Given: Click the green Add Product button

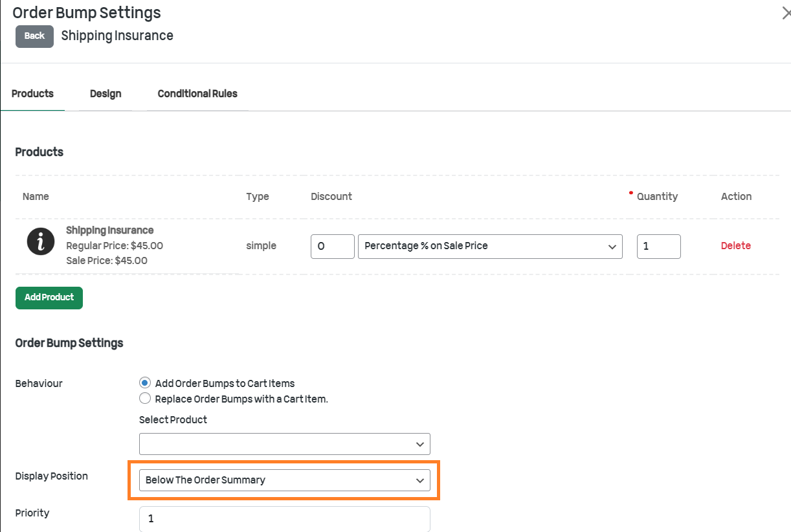Looking at the screenshot, I should pyautogui.click(x=49, y=298).
